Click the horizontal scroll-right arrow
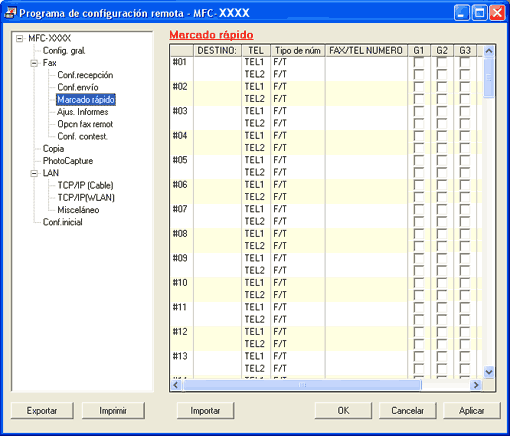510x436 pixels. (x=476, y=385)
